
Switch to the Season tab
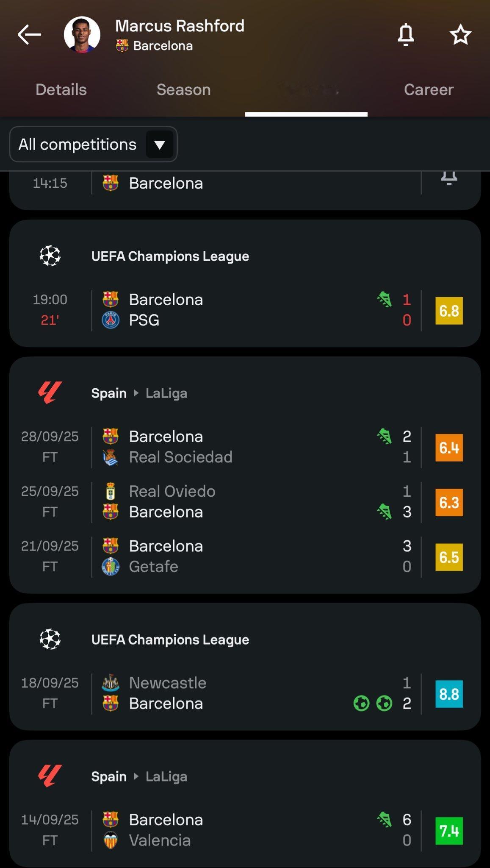click(x=183, y=90)
